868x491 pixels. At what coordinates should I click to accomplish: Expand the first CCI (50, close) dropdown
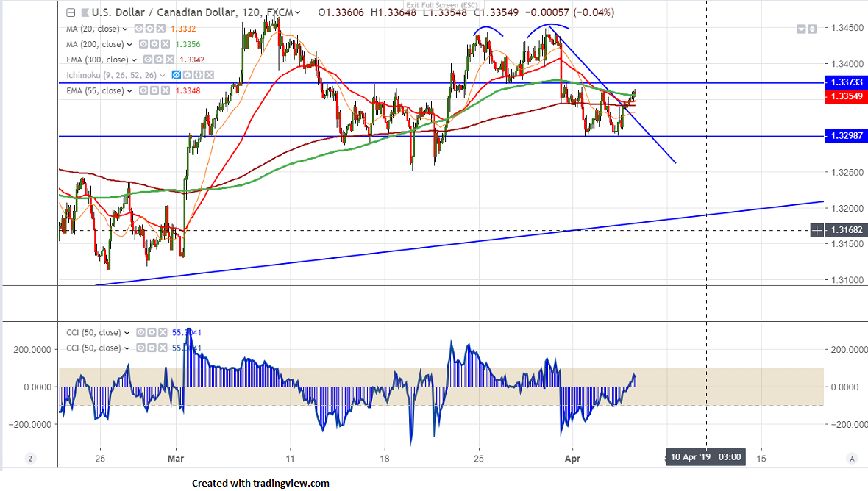click(127, 333)
